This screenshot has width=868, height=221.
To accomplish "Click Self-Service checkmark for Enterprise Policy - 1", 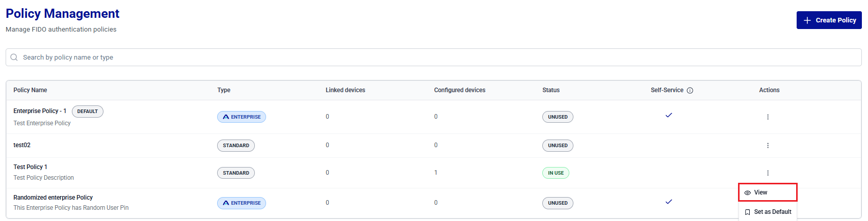I will (x=669, y=115).
